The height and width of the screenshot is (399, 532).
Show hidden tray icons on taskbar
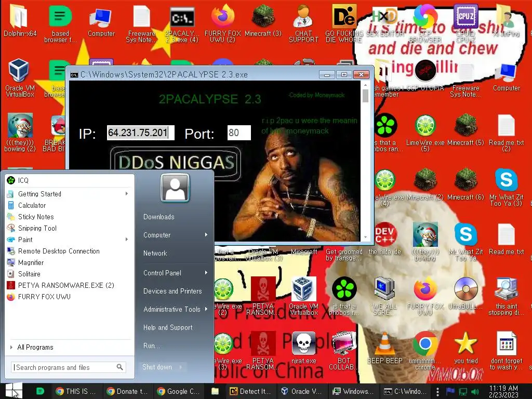point(437,391)
